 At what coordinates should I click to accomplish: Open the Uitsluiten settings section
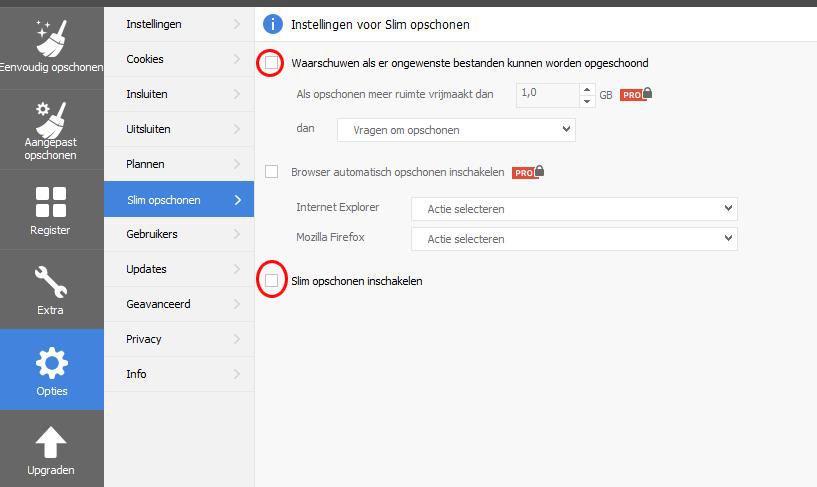[179, 129]
